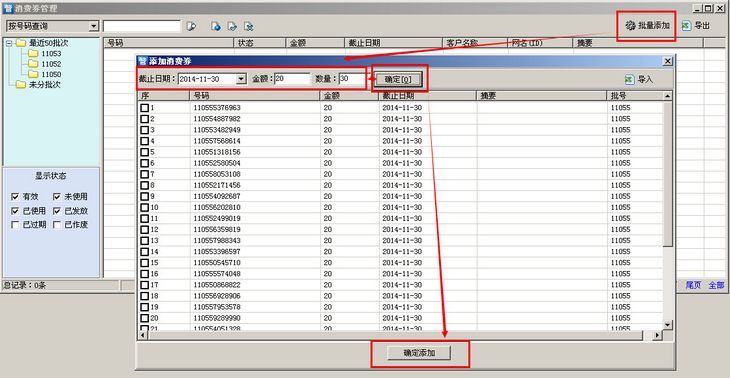This screenshot has height=378, width=730.
Task: Check row 3 checkbox for 110553482949
Action: (x=145, y=130)
